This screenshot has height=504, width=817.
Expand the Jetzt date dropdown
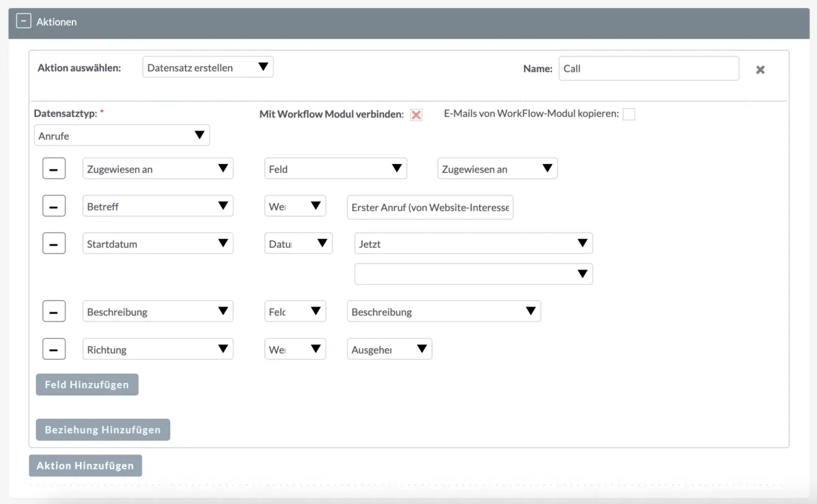473,244
